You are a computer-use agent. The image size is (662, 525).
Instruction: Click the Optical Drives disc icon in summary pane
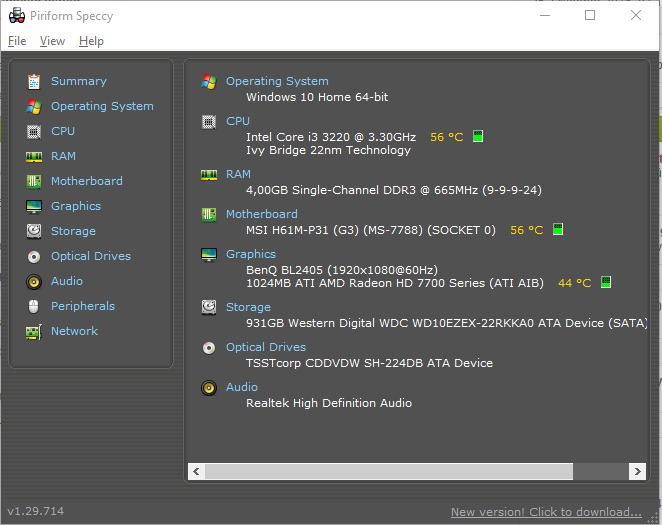(209, 348)
